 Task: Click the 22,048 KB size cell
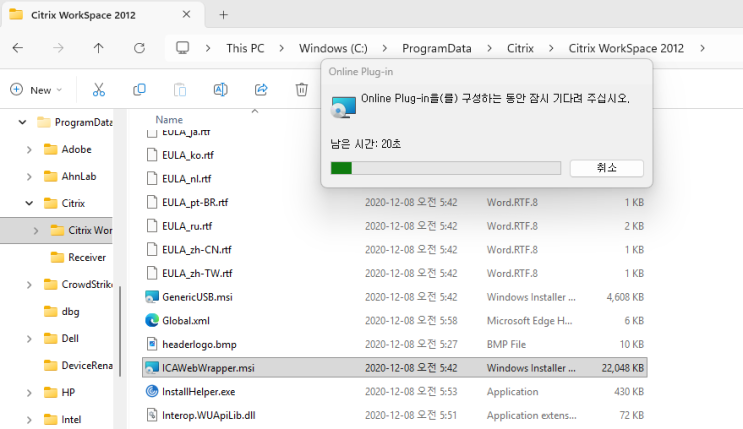[x=623, y=368]
